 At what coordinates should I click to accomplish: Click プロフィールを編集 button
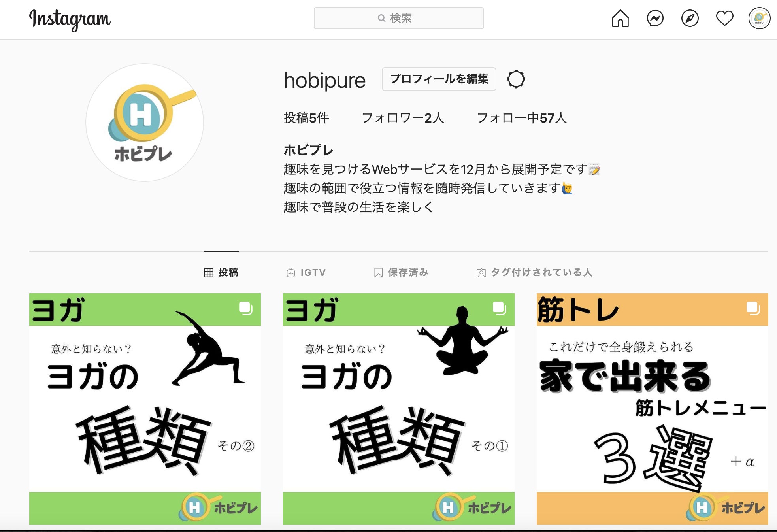click(439, 79)
